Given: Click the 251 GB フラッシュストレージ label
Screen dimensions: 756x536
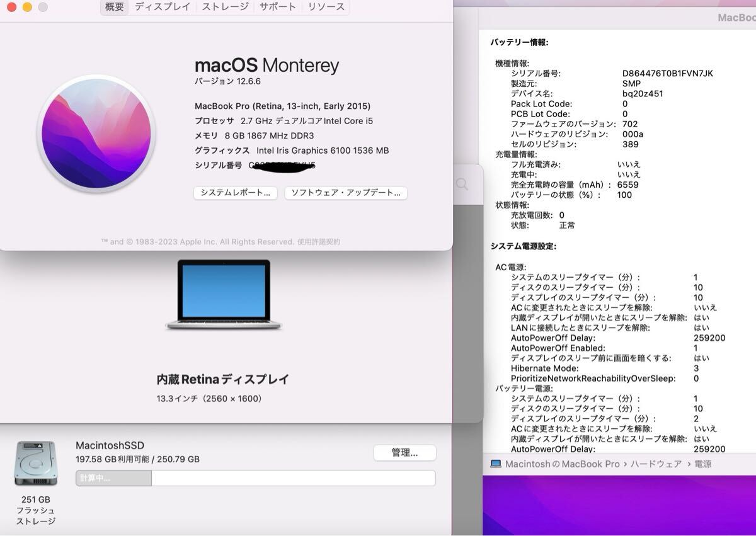Looking at the screenshot, I should (x=36, y=510).
